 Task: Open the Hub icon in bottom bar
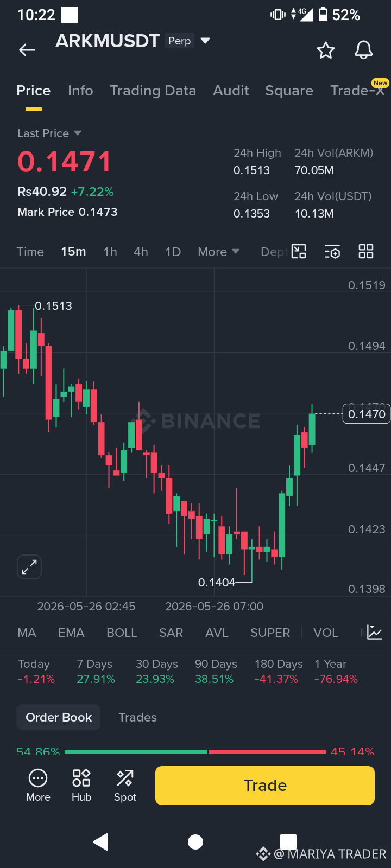81,785
